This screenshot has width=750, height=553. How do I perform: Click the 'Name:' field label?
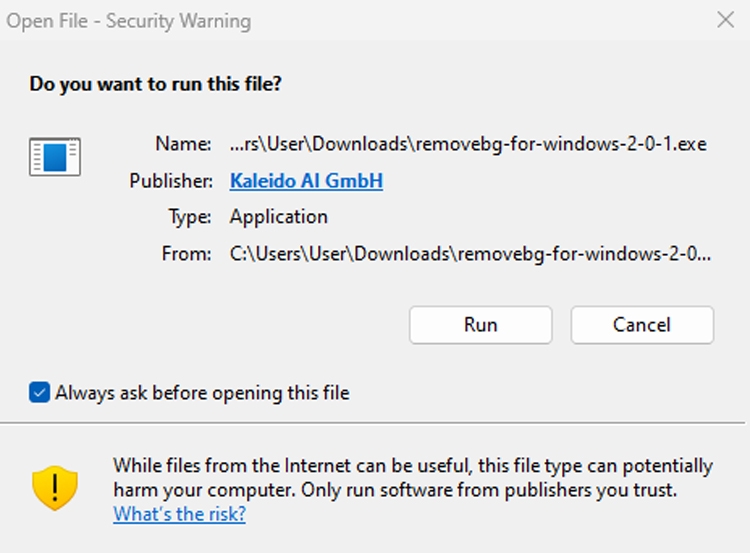183,144
